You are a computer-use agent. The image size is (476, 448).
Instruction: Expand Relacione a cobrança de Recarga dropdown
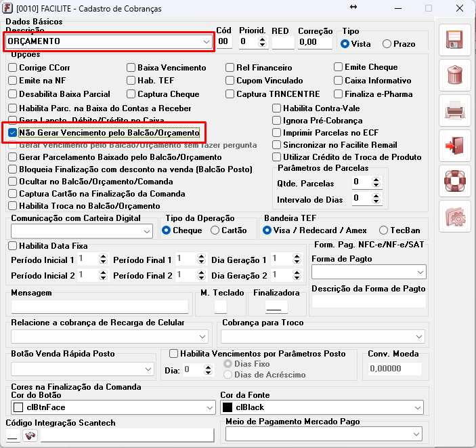coord(202,337)
